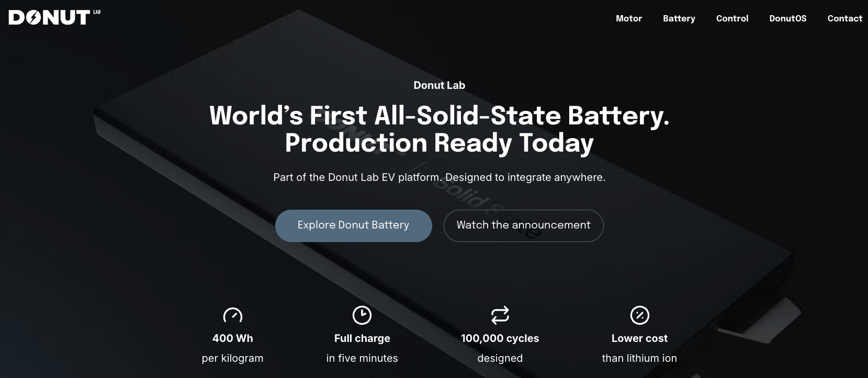The height and width of the screenshot is (378, 868).
Task: Open the Battery navigation link
Action: coord(679,18)
